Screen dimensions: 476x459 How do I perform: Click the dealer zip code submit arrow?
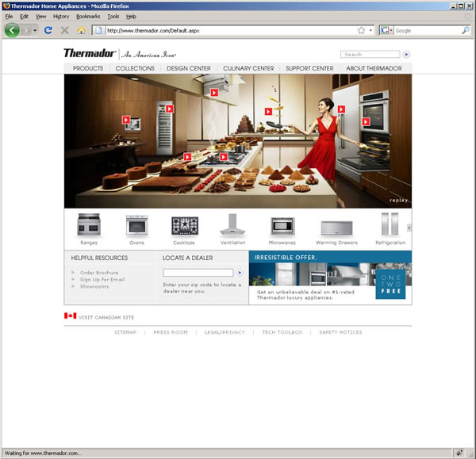(239, 273)
